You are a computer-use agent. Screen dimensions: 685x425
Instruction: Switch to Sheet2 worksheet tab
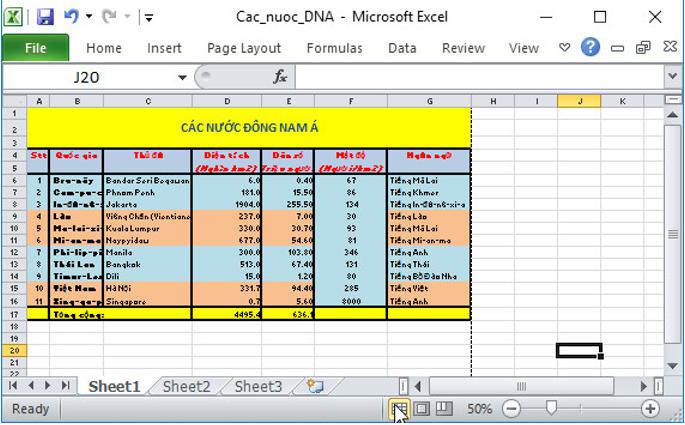tap(186, 386)
